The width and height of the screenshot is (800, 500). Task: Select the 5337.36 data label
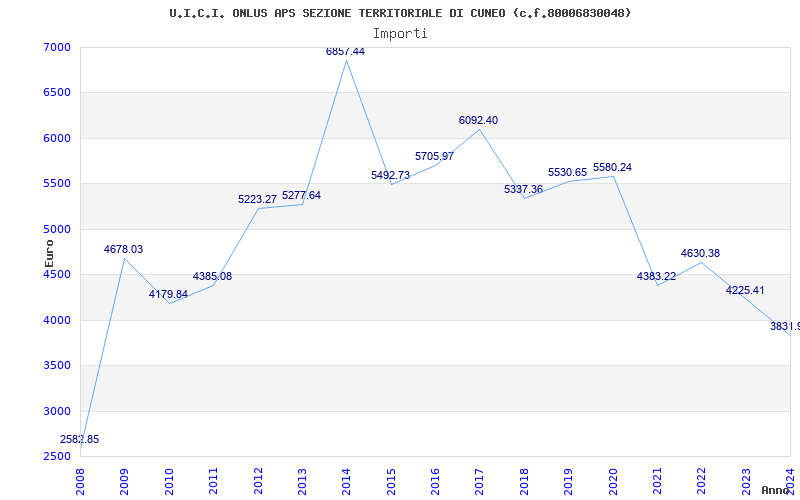point(523,189)
